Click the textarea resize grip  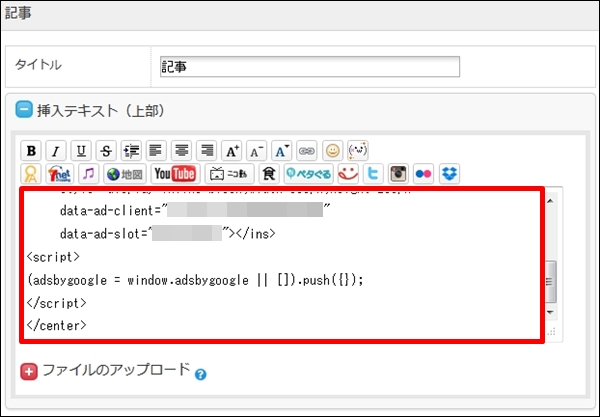(x=551, y=331)
